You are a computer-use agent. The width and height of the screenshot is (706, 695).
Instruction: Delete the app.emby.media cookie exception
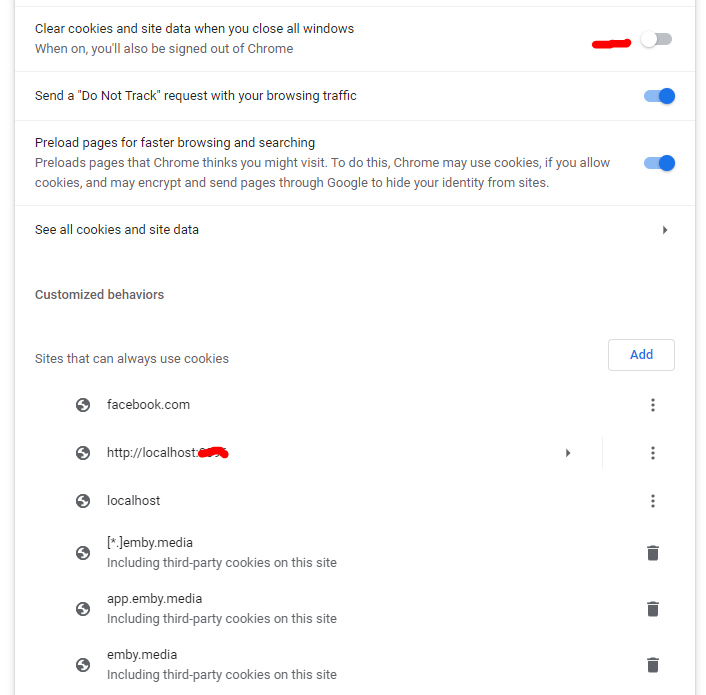653,609
